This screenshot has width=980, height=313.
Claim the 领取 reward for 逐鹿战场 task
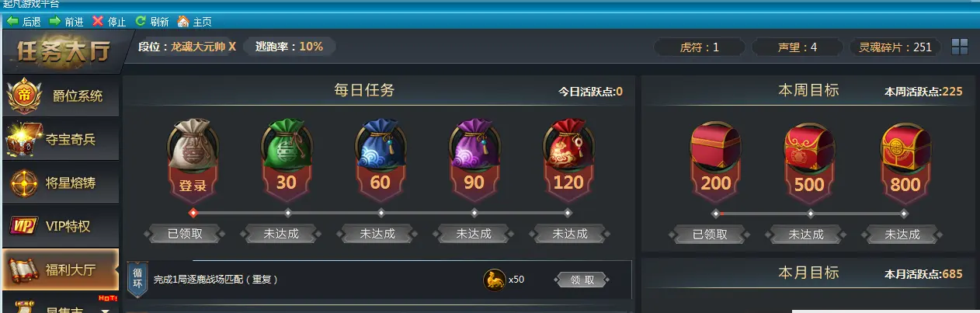coord(582,280)
